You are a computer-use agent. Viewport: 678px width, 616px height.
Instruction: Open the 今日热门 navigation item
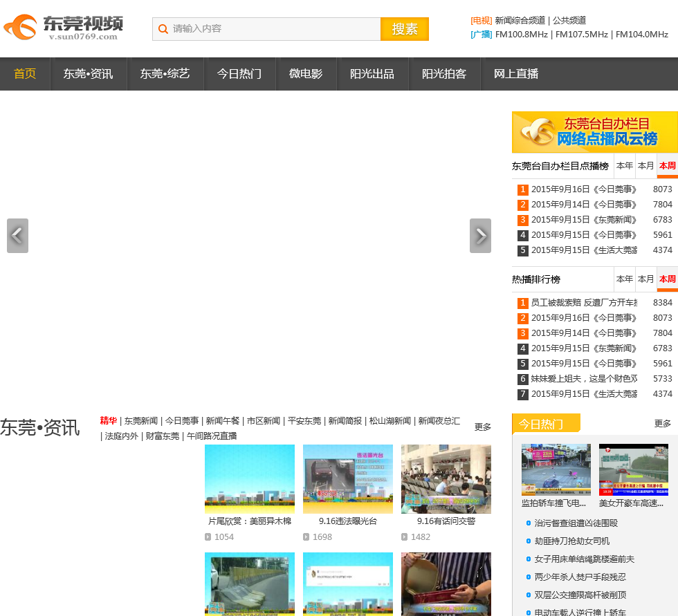pos(239,74)
